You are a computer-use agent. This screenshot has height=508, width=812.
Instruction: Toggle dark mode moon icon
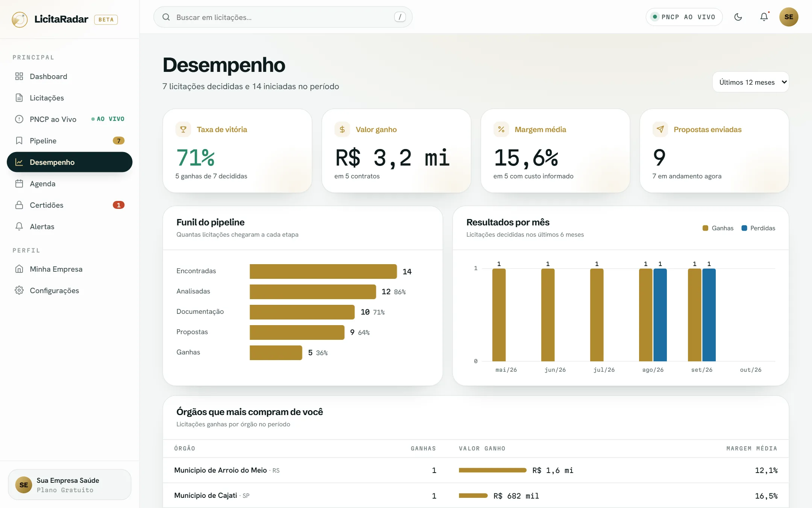coord(738,17)
